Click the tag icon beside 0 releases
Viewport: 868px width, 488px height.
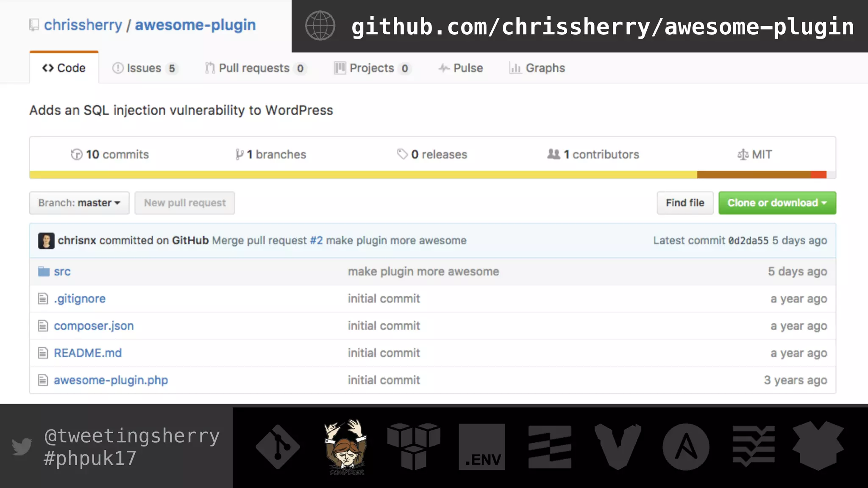pos(402,154)
